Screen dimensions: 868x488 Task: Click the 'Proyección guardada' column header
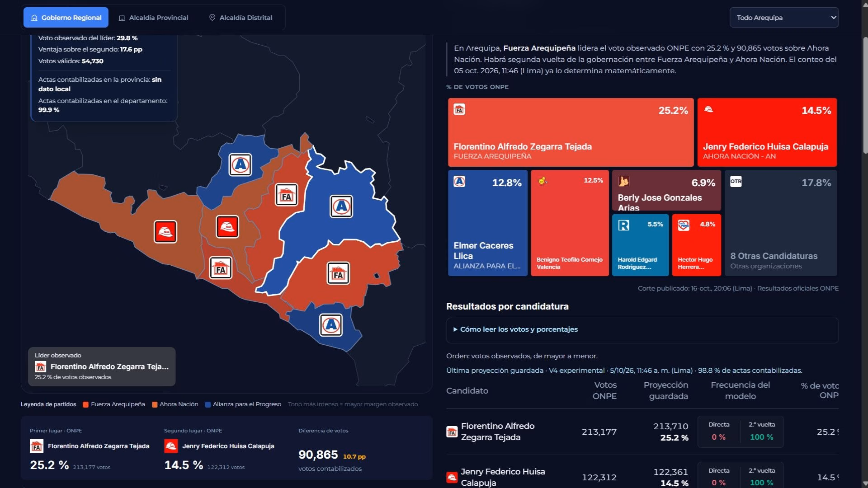click(x=666, y=390)
